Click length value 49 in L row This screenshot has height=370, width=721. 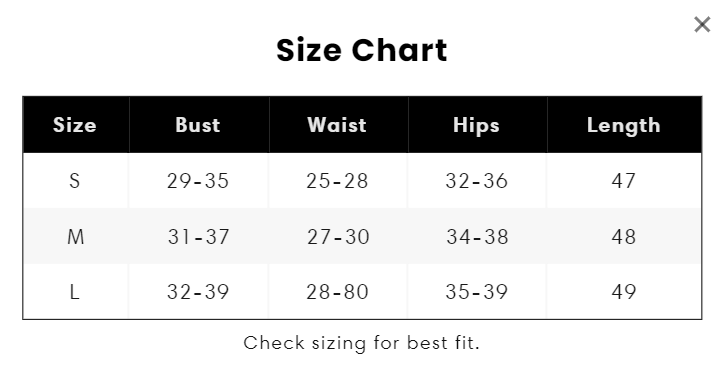pos(624,291)
